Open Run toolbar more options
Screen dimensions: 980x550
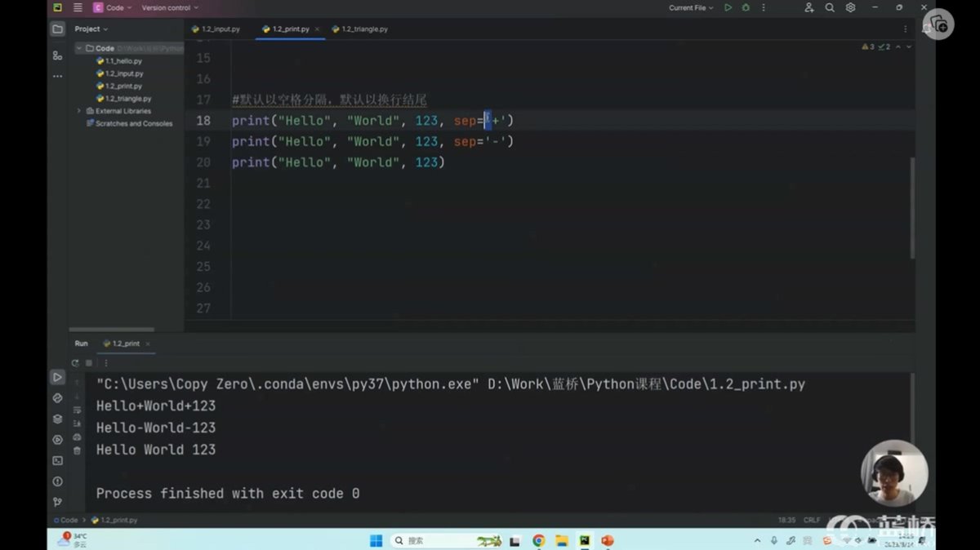105,363
